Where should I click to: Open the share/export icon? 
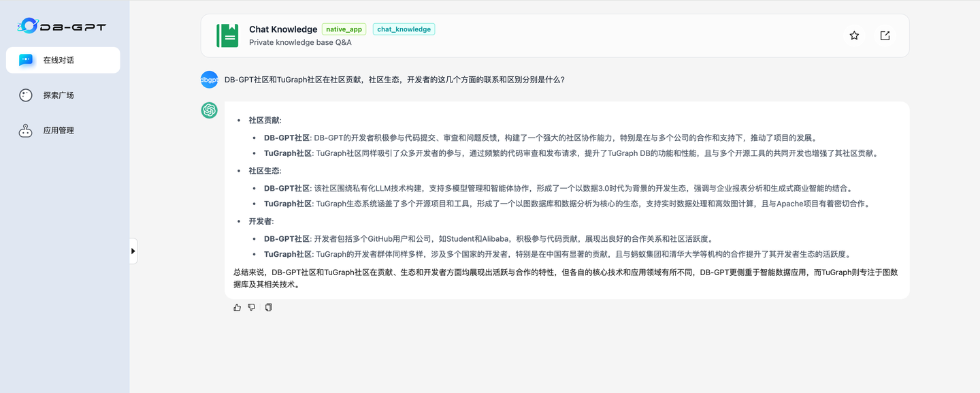point(885,35)
